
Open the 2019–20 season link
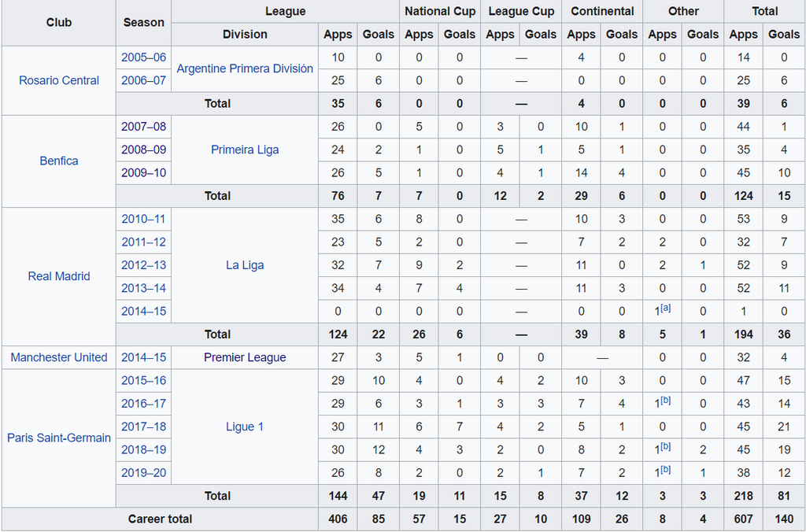coord(144,473)
